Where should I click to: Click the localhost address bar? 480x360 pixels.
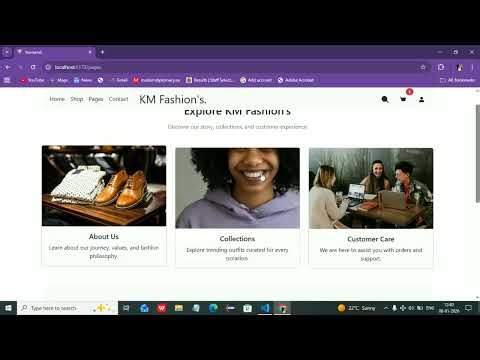pyautogui.click(x=233, y=67)
